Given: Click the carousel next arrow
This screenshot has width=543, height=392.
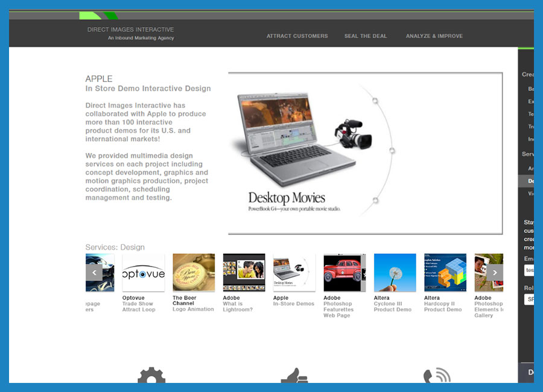Looking at the screenshot, I should [x=495, y=273].
